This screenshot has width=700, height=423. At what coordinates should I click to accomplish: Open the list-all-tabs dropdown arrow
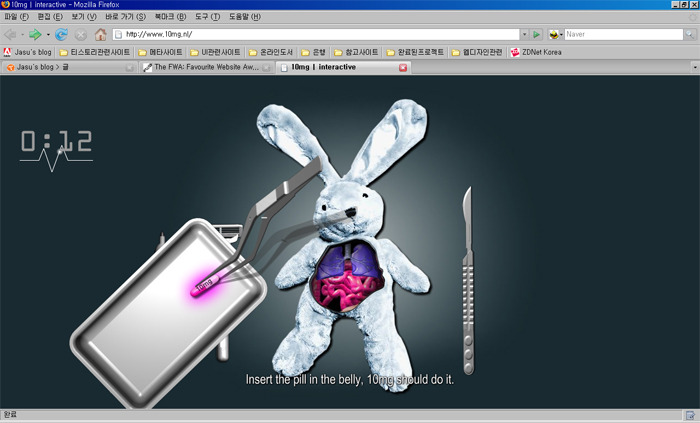pyautogui.click(x=695, y=67)
